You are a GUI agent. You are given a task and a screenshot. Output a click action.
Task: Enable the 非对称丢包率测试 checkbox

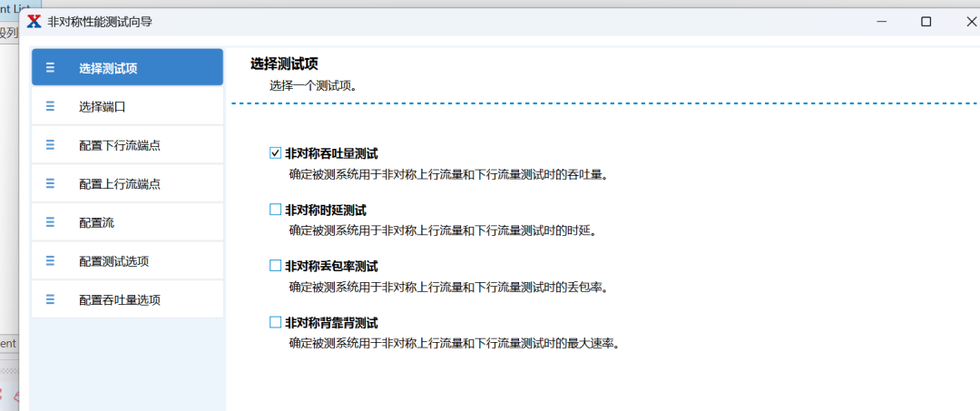pyautogui.click(x=276, y=266)
